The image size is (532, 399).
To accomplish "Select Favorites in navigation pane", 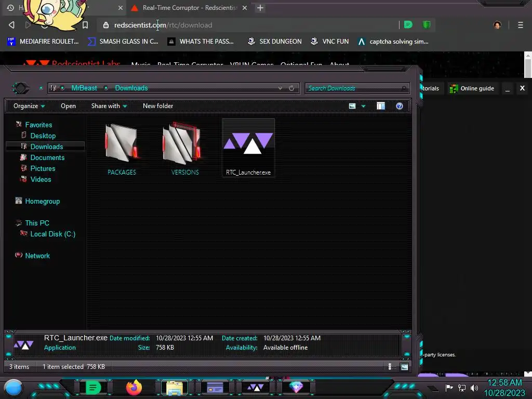I will coord(38,125).
